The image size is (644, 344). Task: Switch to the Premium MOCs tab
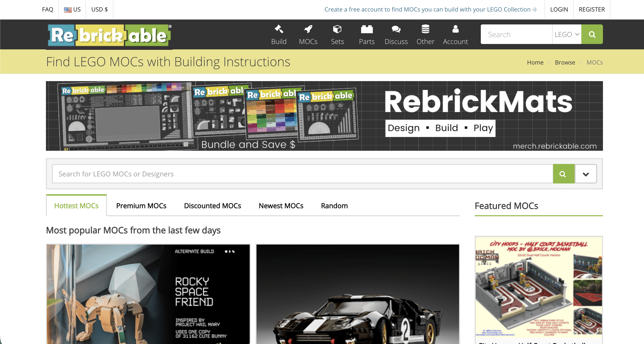pyautogui.click(x=141, y=206)
